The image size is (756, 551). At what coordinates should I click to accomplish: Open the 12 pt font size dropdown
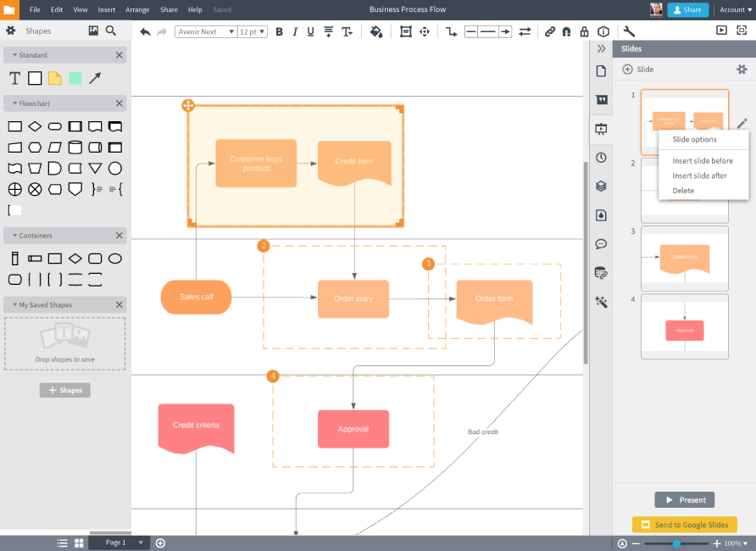252,31
